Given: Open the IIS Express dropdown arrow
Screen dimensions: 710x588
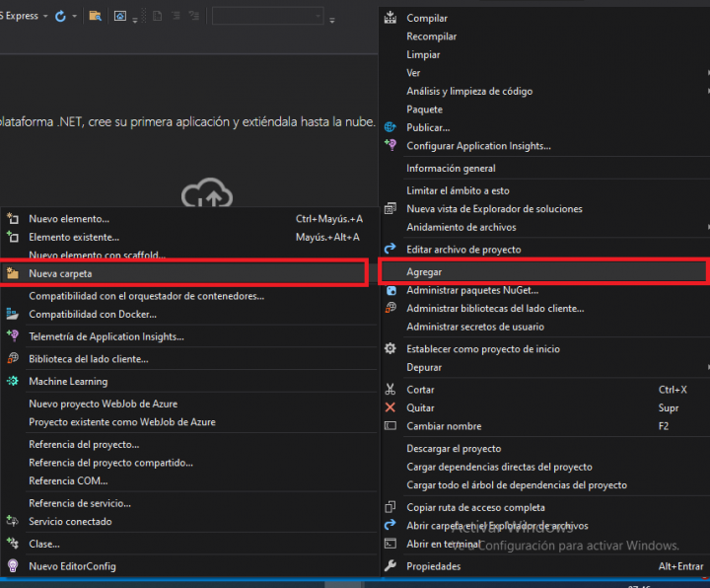Looking at the screenshot, I should point(45,16).
